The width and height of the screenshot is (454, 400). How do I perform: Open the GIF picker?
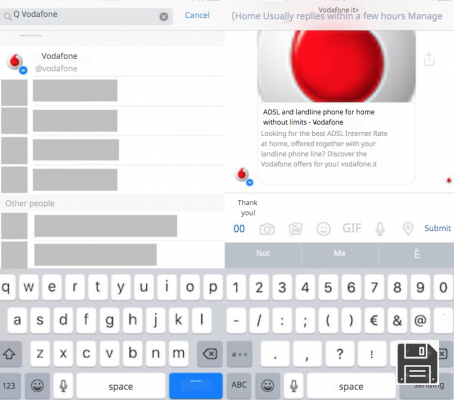(x=352, y=228)
